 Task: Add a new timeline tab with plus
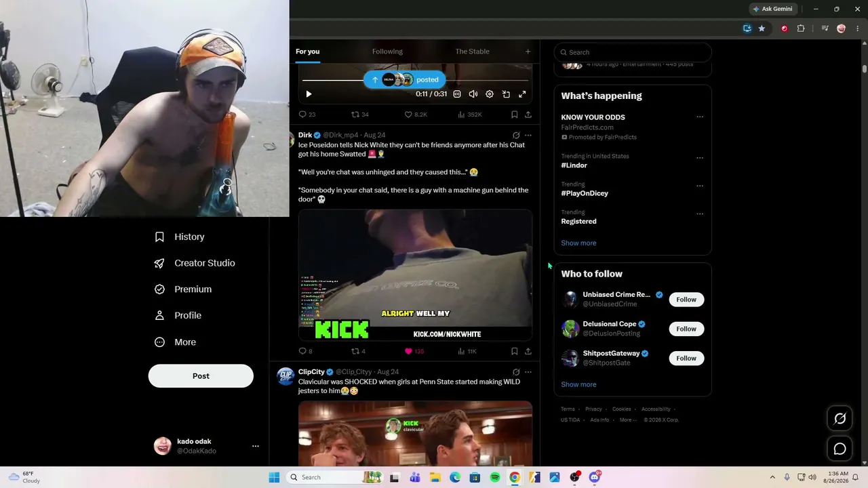[528, 52]
